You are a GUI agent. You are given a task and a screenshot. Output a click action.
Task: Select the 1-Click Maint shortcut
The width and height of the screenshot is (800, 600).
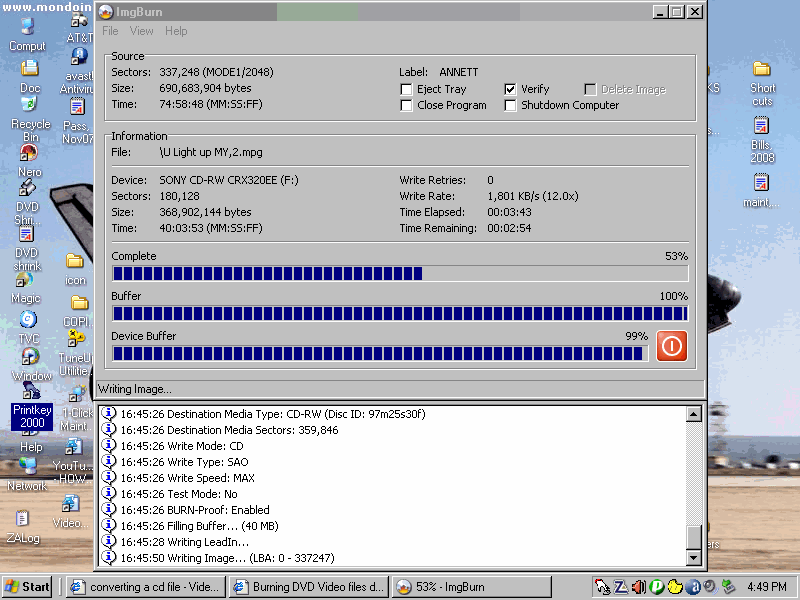pos(77,407)
